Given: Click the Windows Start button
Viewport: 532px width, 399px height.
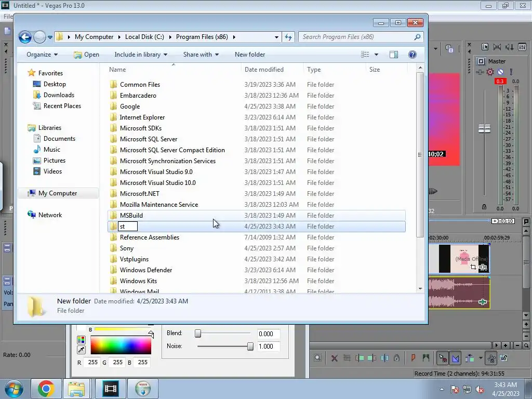Looking at the screenshot, I should [14, 389].
